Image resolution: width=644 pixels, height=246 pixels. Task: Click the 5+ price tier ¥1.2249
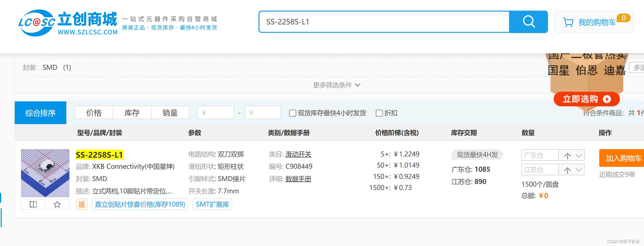click(x=400, y=154)
